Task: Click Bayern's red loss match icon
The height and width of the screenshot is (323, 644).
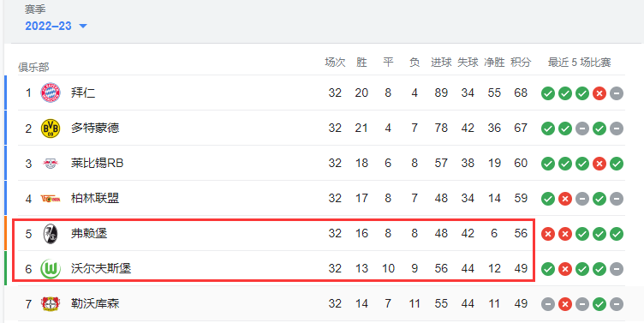Action: tap(599, 93)
